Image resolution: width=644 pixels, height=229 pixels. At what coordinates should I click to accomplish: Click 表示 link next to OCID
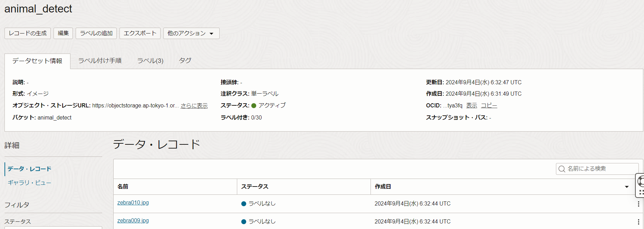(x=471, y=105)
